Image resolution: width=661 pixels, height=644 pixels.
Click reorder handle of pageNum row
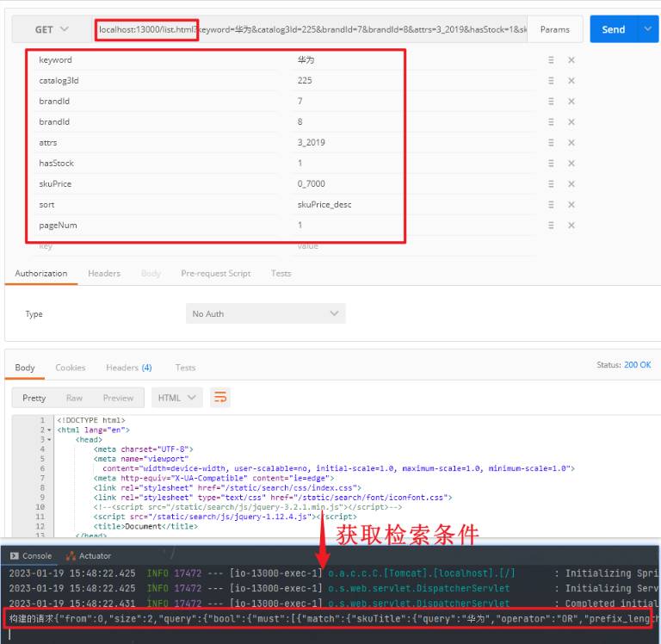551,226
